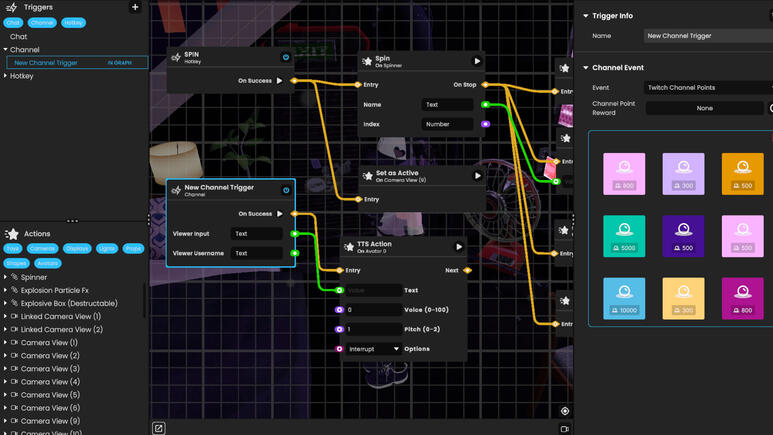
Task: Select the Pitch (0-2) input port
Action: tap(339, 329)
